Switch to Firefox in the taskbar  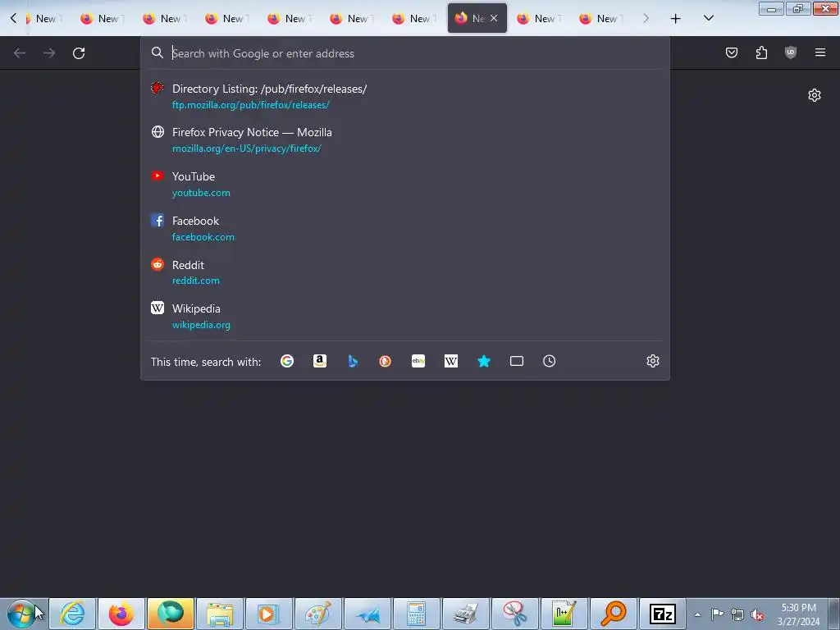click(121, 614)
